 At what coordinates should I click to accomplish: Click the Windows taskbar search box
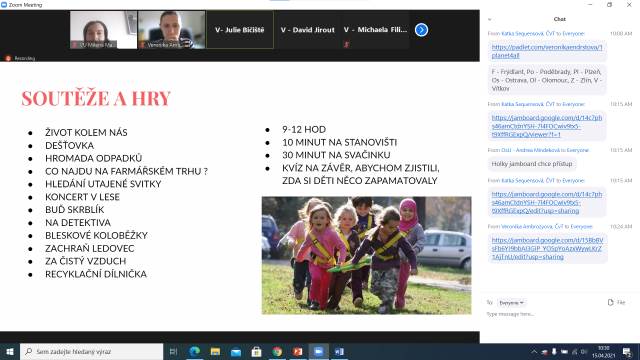[91, 351]
